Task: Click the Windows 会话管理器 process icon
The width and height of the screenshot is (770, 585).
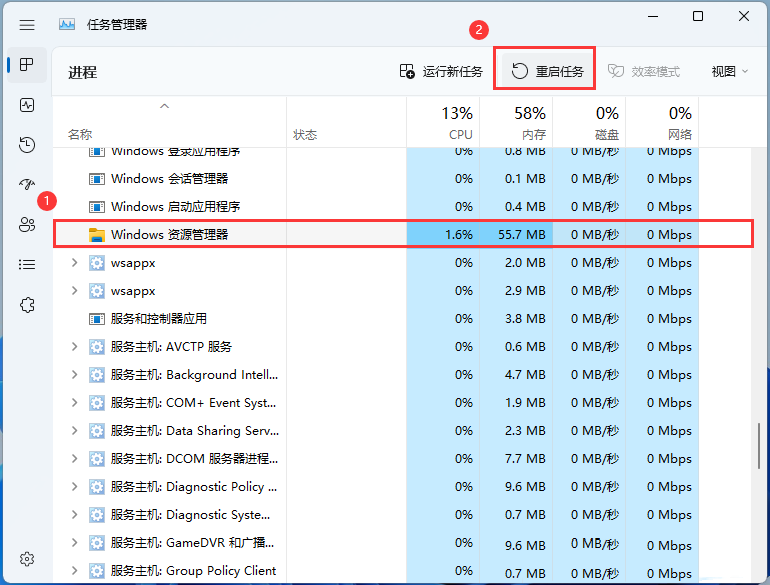Action: [x=97, y=179]
